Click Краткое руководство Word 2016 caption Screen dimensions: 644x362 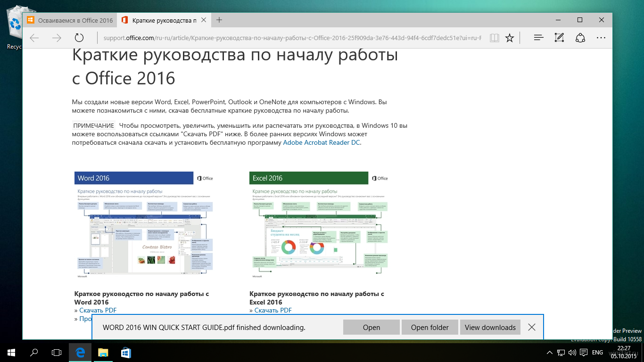[x=141, y=298]
